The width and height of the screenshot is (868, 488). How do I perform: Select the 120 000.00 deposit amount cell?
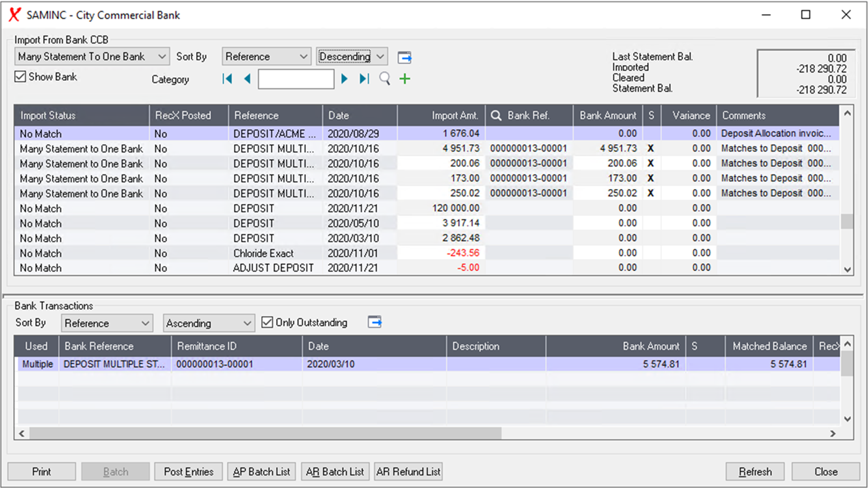pos(442,208)
